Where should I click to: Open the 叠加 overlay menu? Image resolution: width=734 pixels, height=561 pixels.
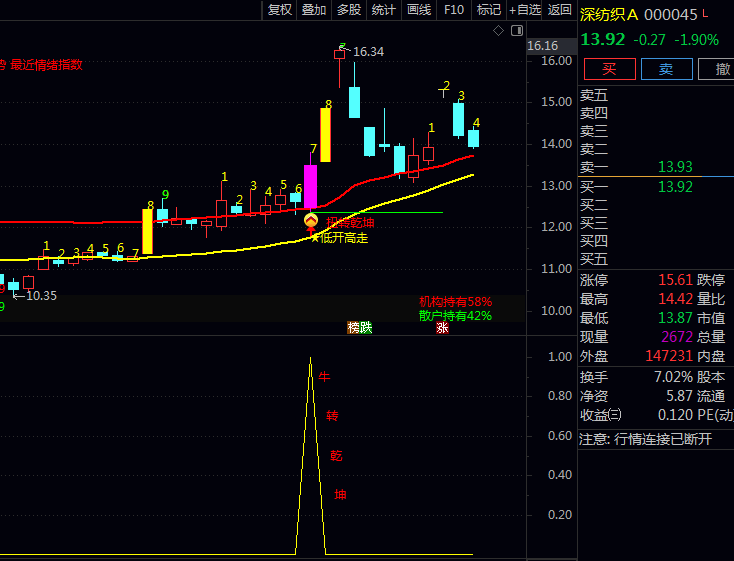click(314, 10)
